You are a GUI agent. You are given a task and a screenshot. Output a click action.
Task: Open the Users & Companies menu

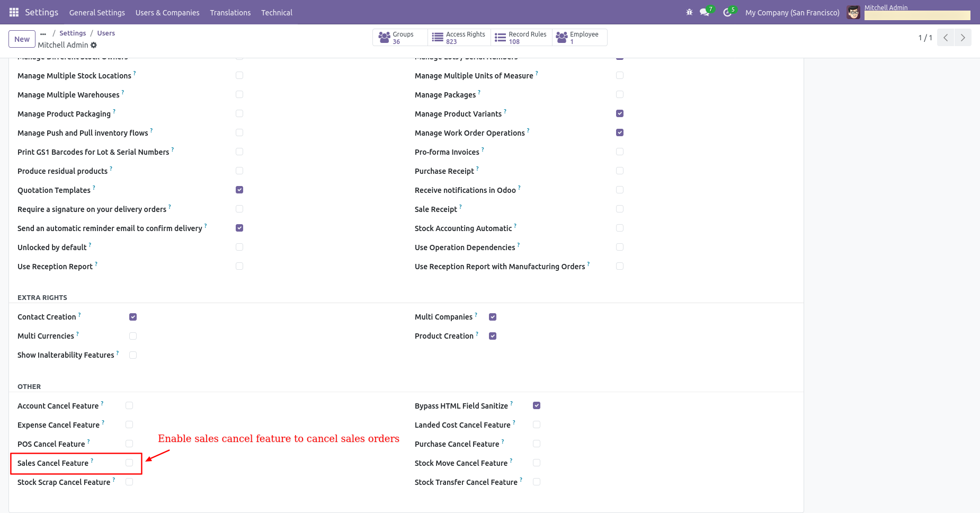pyautogui.click(x=167, y=12)
